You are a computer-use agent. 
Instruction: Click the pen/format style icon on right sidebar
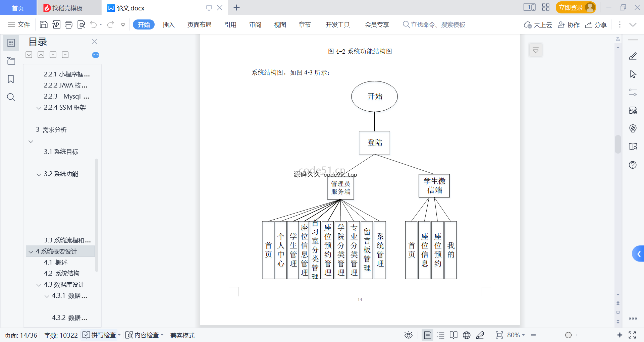point(633,56)
